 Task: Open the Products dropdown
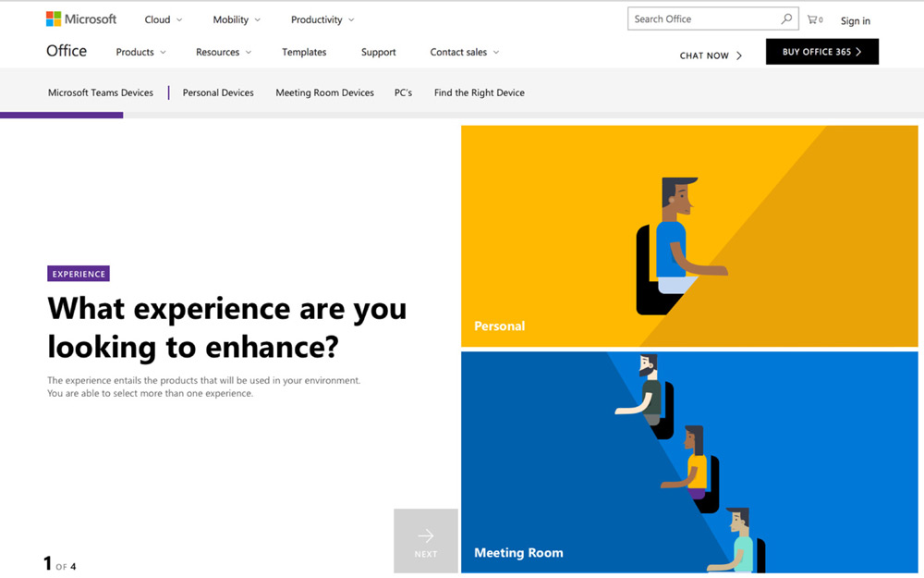tap(140, 52)
